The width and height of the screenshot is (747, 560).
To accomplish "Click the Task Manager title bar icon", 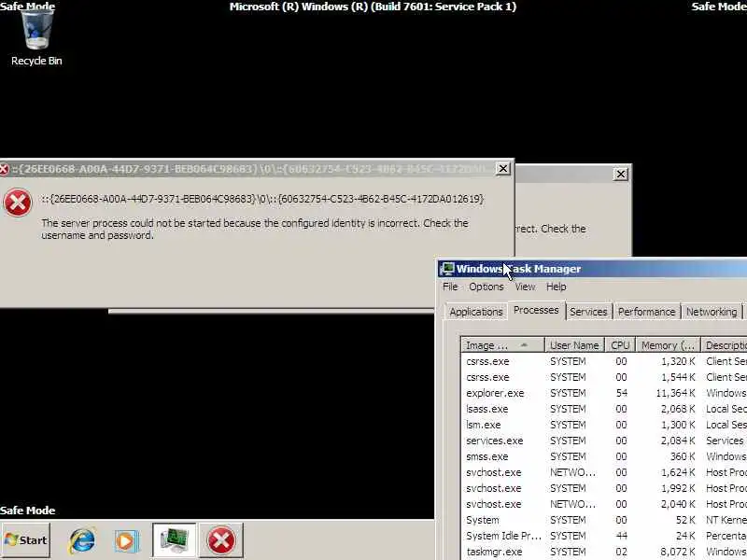I will 447,269.
